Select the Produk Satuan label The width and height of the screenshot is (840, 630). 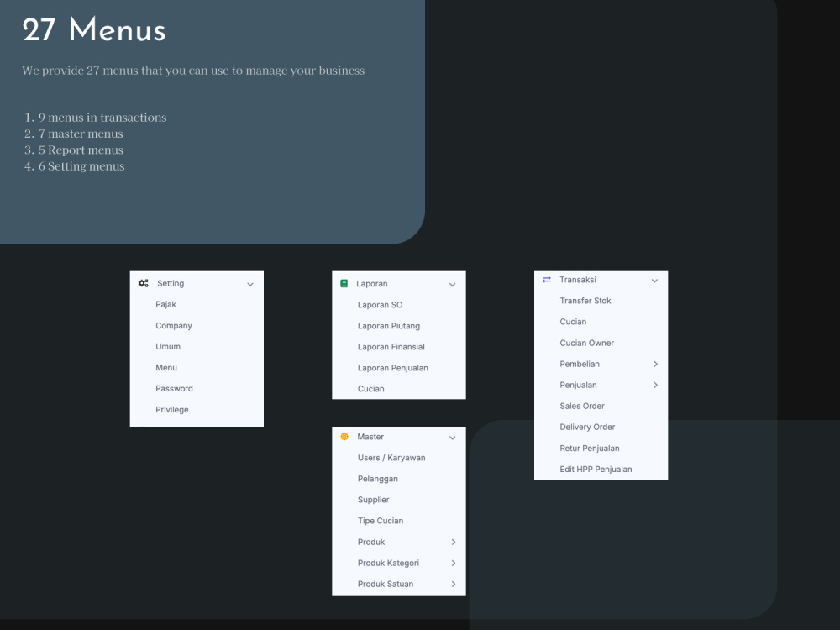coord(386,584)
